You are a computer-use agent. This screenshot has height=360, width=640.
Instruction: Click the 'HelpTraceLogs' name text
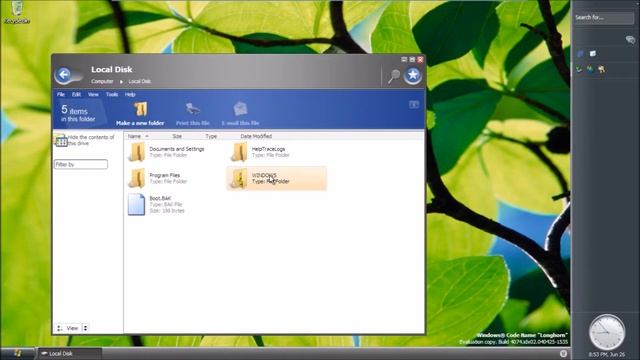click(x=268, y=149)
